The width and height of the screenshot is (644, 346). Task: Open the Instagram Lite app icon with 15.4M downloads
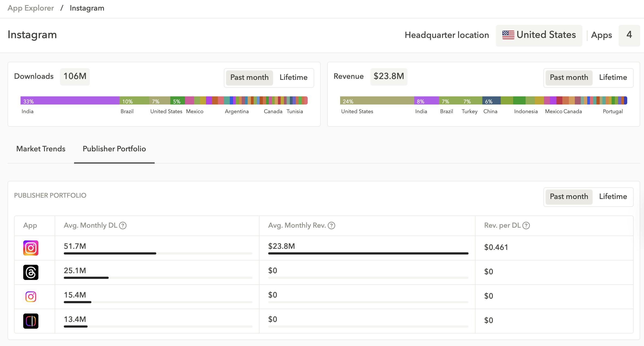[x=31, y=297]
